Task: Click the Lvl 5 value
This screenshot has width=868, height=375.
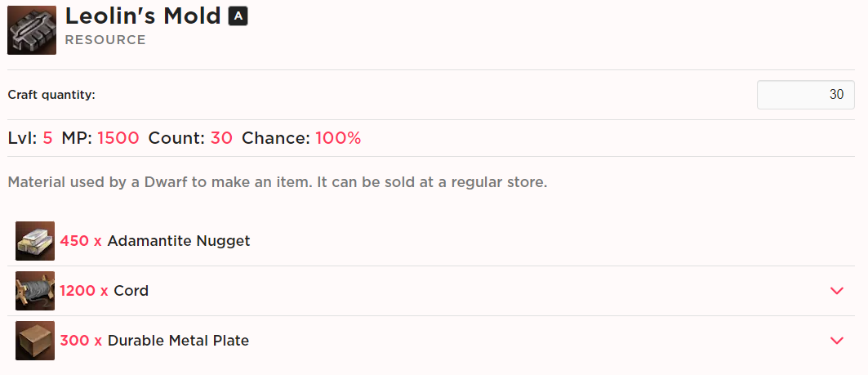Action: point(47,138)
